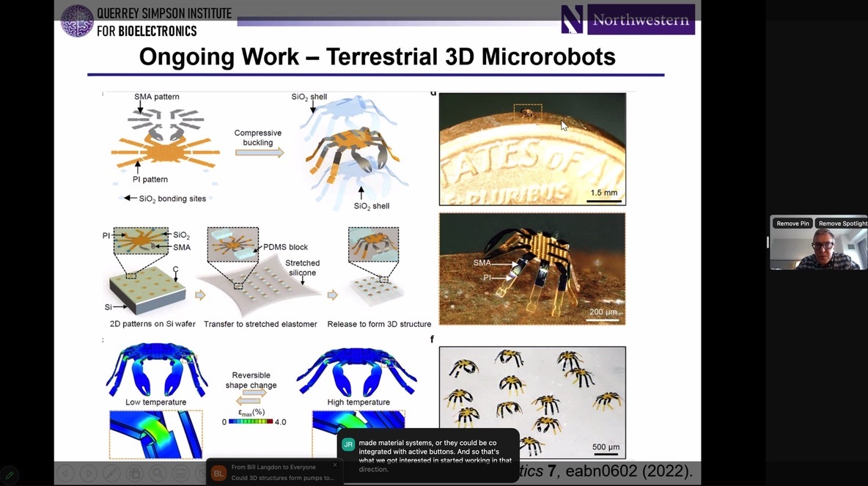868x486 pixels.
Task: Select the pen tool in slideshow controls
Action: coord(111,474)
